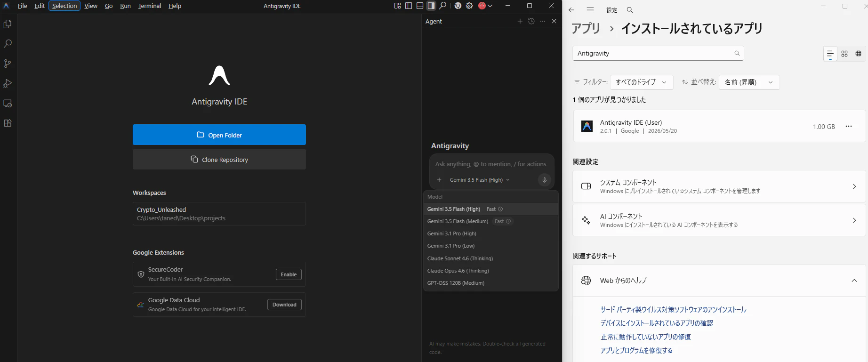The image size is (868, 362).
Task: Enable the SecureCoder extension
Action: tap(289, 274)
